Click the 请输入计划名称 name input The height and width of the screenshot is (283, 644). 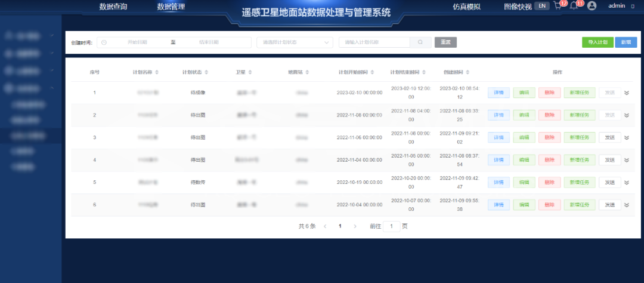point(374,42)
